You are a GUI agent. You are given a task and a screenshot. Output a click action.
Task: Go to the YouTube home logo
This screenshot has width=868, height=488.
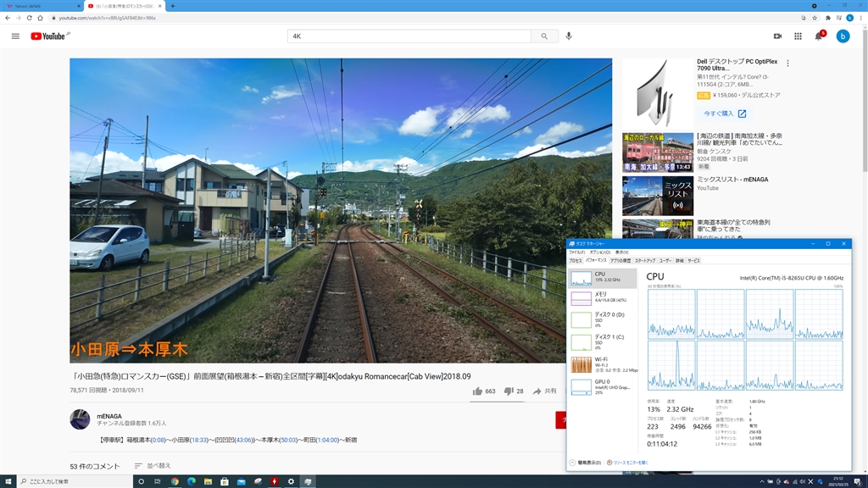(x=50, y=36)
